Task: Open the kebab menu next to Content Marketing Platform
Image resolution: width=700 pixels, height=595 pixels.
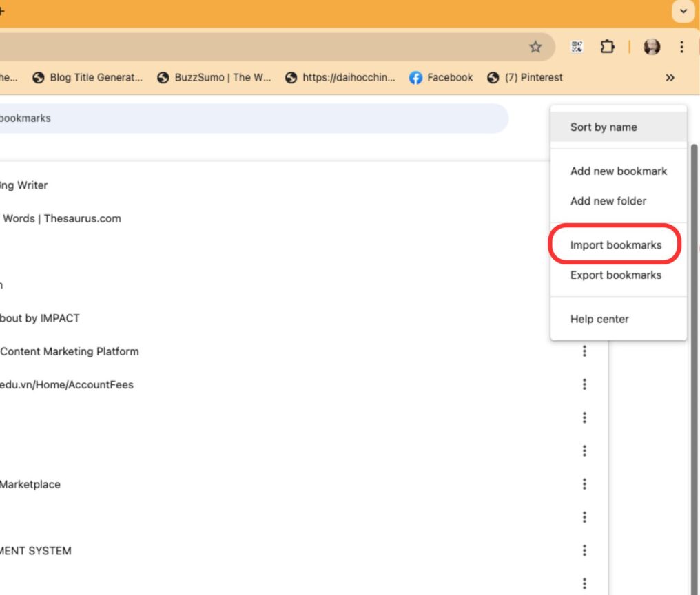Action: click(584, 351)
